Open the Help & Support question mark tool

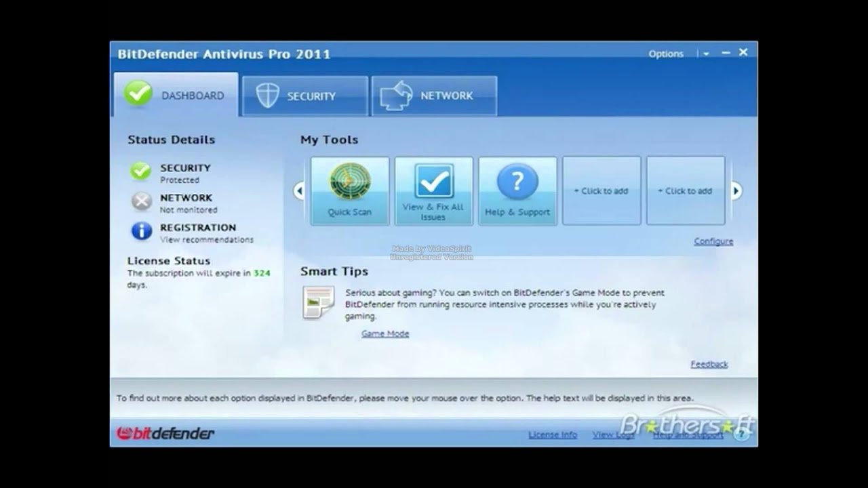click(517, 190)
